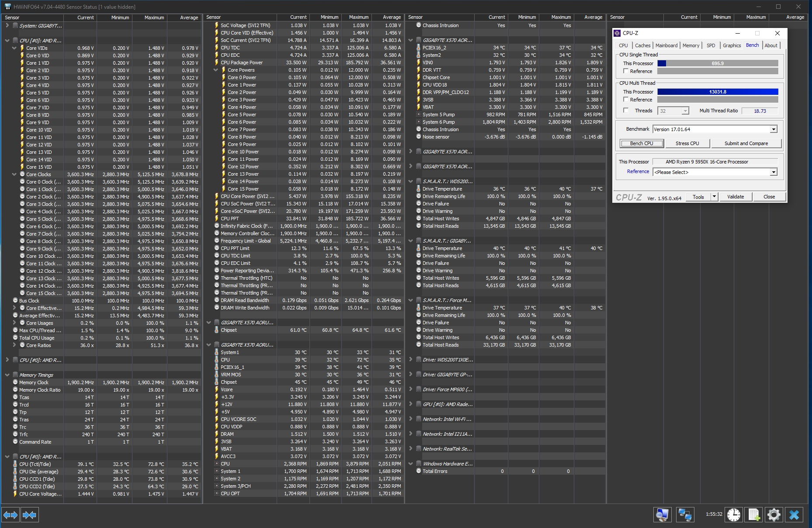Click the AMD Ryzen 9 5950X processor field
This screenshot has height=528, width=812.
tap(715, 162)
